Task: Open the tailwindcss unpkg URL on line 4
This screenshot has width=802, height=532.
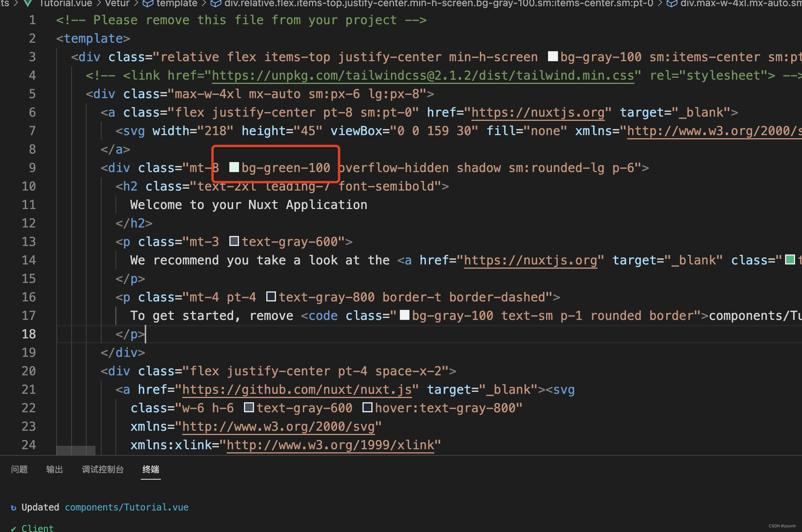Action: [x=423, y=75]
